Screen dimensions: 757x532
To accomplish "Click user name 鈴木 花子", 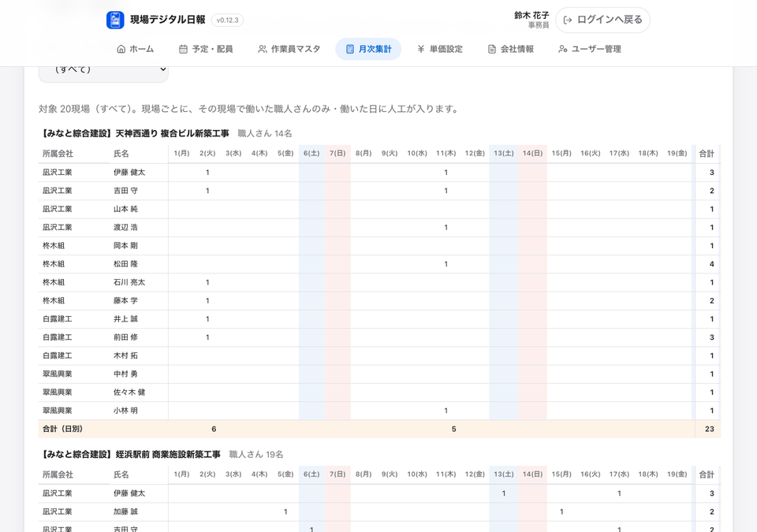I will coord(531,16).
